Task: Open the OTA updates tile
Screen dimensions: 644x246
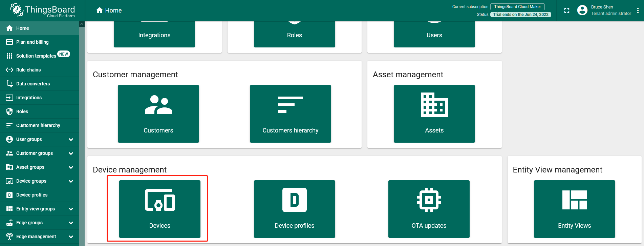Action: coord(429,209)
